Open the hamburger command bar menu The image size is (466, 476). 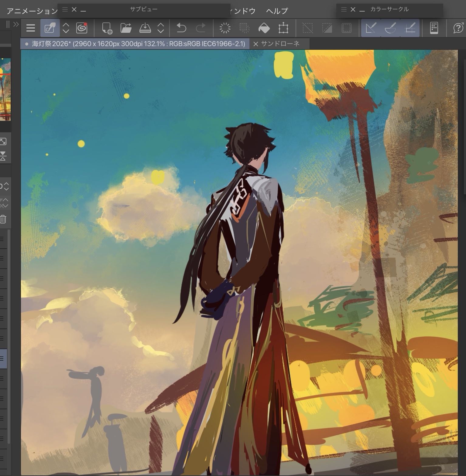click(30, 28)
